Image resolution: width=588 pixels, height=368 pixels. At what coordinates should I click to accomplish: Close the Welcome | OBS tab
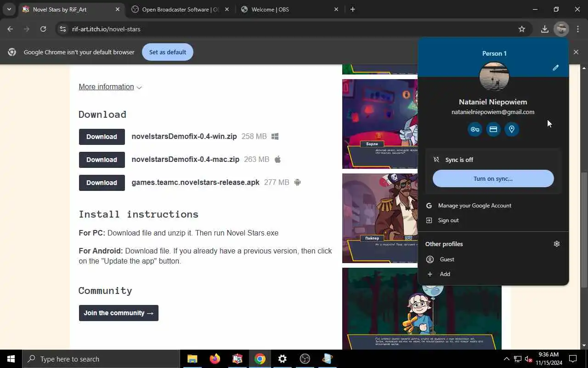(336, 9)
